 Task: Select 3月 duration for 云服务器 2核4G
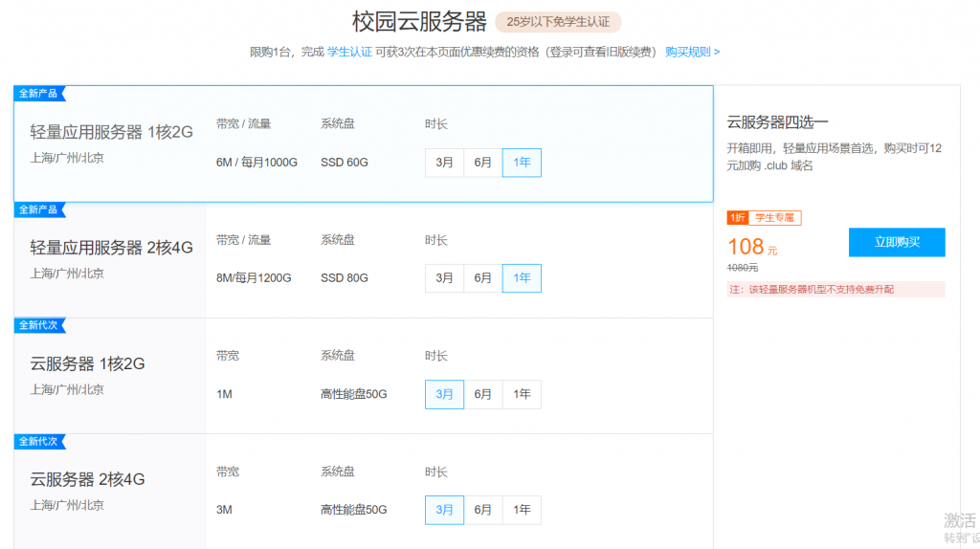(x=444, y=510)
